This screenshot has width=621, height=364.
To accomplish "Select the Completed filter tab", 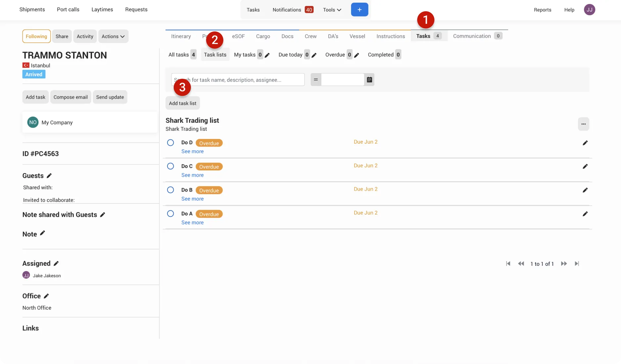I will [384, 55].
